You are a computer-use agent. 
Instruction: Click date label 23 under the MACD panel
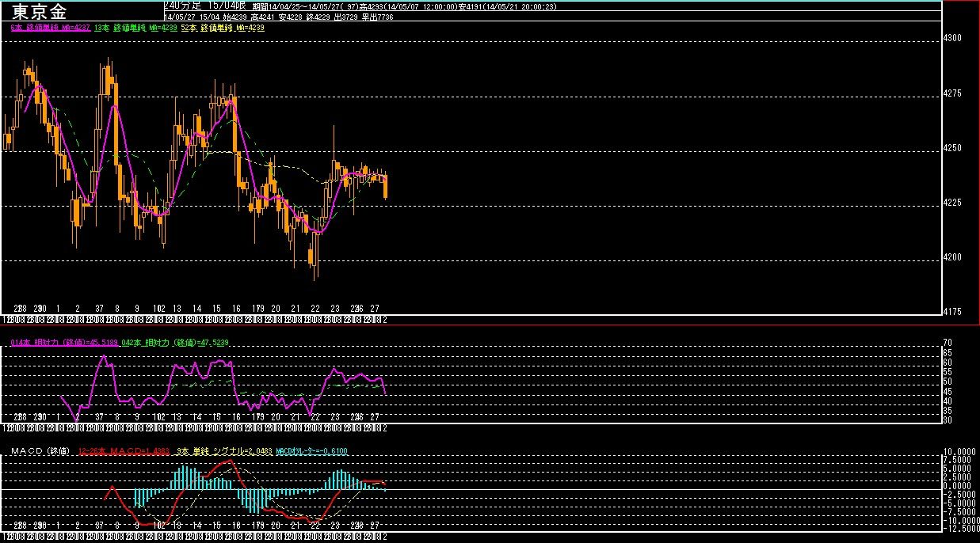pyautogui.click(x=335, y=525)
